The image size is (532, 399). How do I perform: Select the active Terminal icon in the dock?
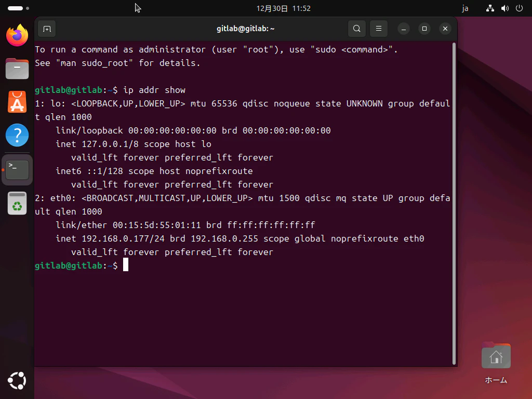point(17,169)
